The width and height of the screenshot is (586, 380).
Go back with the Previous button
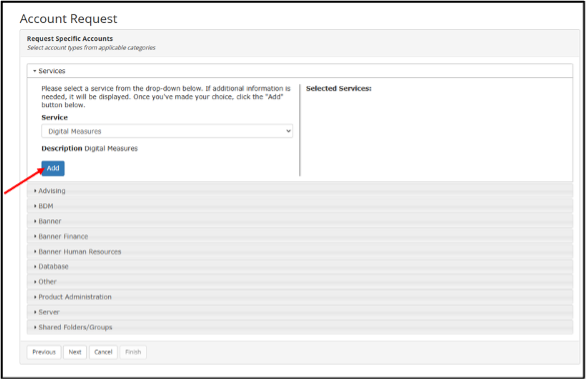click(44, 352)
